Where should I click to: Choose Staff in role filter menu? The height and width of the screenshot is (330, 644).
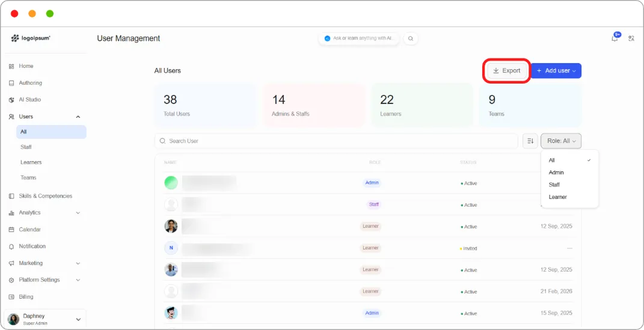(x=569, y=185)
